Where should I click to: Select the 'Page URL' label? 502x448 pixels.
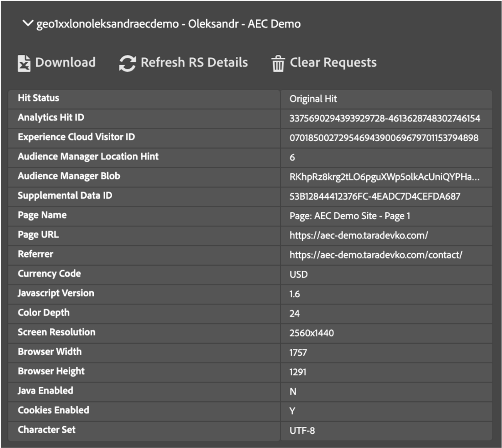coord(38,235)
